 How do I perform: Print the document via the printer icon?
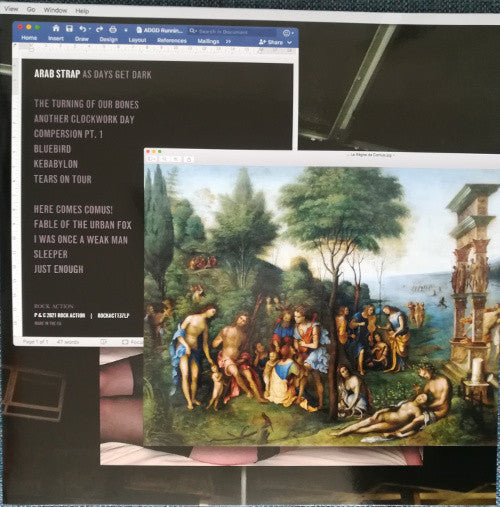click(x=113, y=29)
